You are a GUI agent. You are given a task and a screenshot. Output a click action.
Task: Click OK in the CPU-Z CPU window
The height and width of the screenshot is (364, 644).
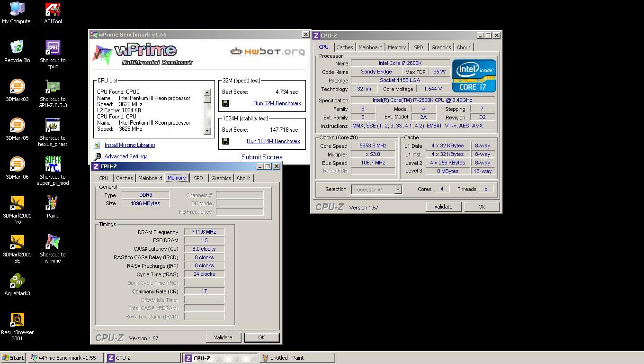pos(482,207)
